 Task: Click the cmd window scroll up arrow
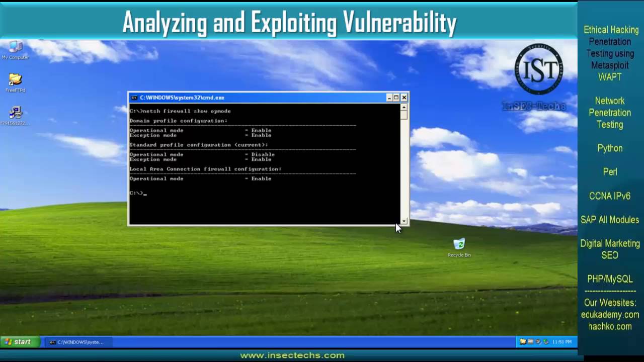coord(404,107)
